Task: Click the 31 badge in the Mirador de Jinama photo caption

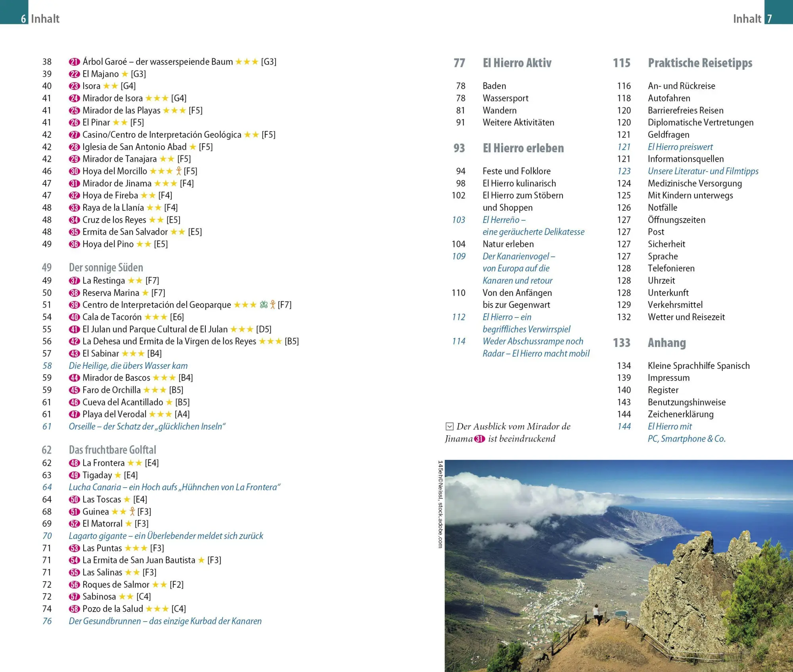Action: coord(480,439)
